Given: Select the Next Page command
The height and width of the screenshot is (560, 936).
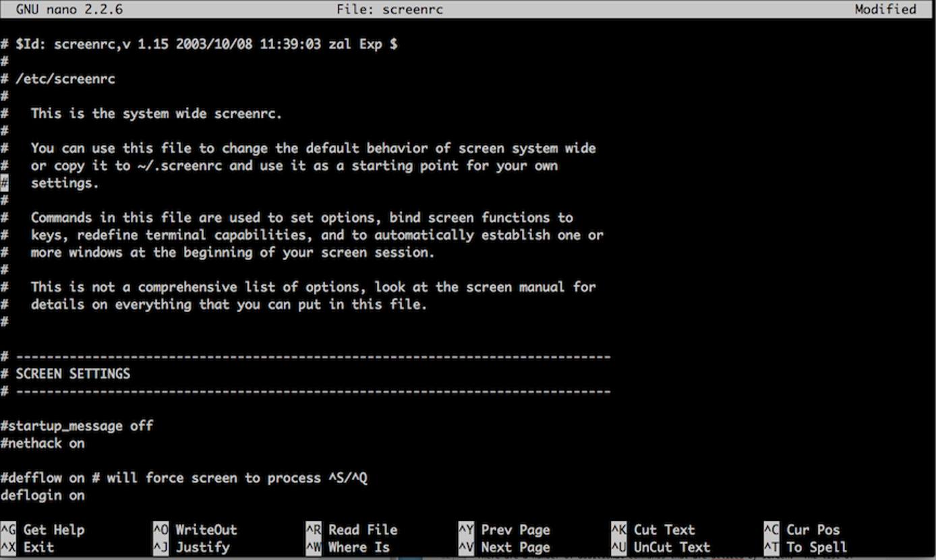Looking at the screenshot, I should (x=515, y=547).
